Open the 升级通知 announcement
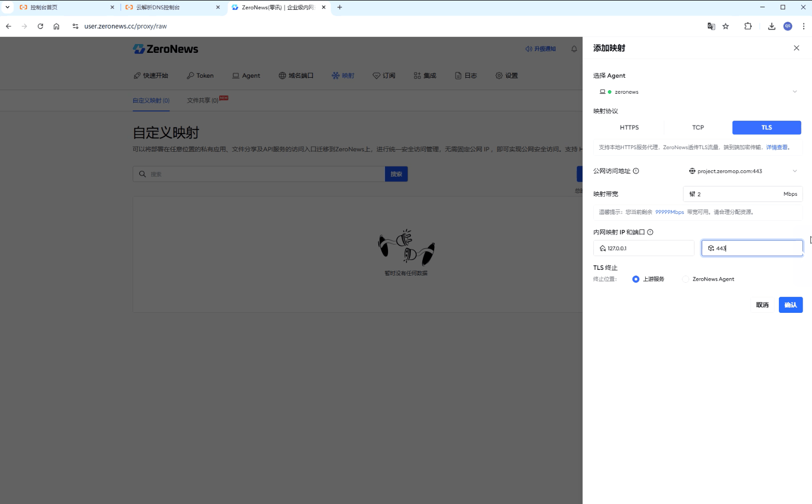Screen dimensions: 812x504 (x=540, y=49)
